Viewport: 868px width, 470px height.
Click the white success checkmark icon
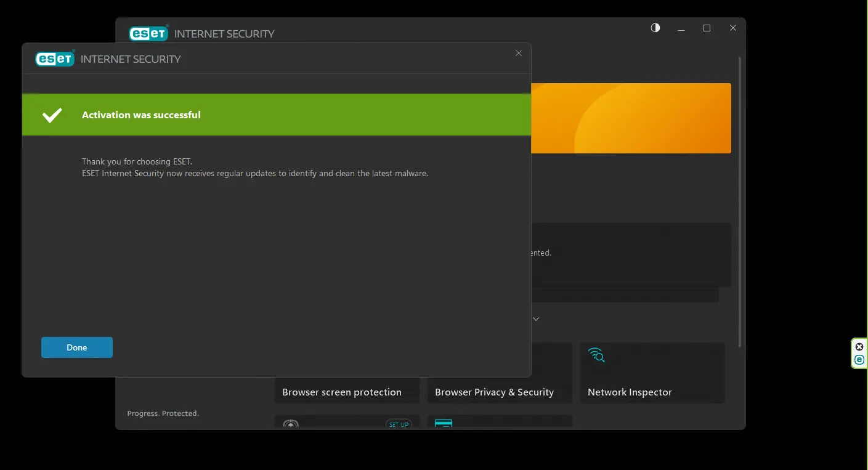pos(52,115)
